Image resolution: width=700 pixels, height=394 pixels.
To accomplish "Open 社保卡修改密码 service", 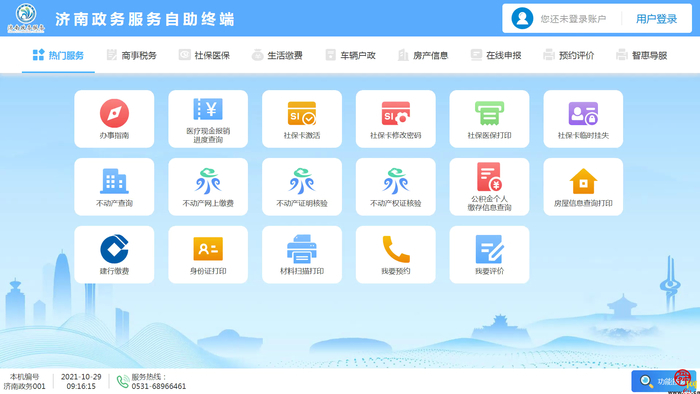I will pyautogui.click(x=396, y=119).
